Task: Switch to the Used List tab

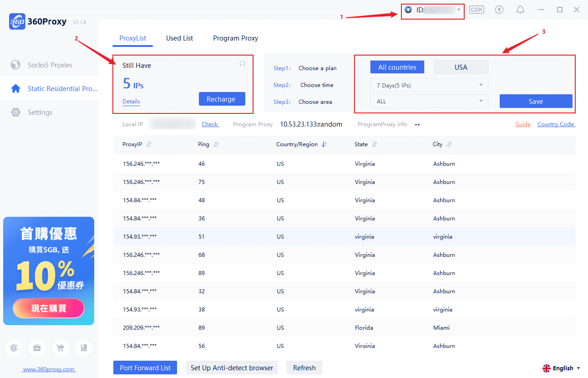Action: click(179, 38)
